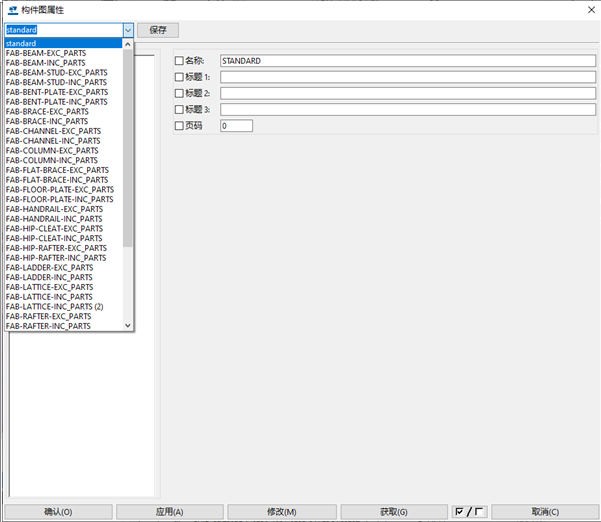Collapse the standard settings dropdown arrow
The height and width of the screenshot is (522, 601).
[127, 30]
